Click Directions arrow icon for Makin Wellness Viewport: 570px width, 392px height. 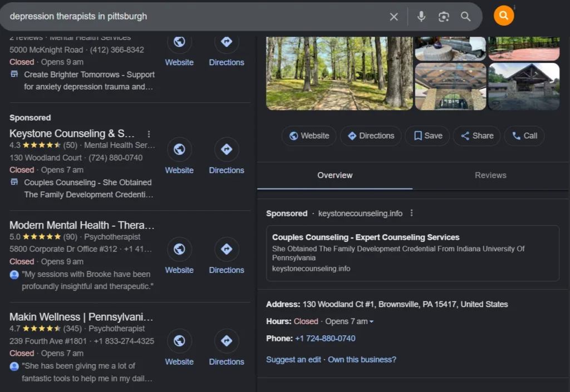[x=227, y=341]
